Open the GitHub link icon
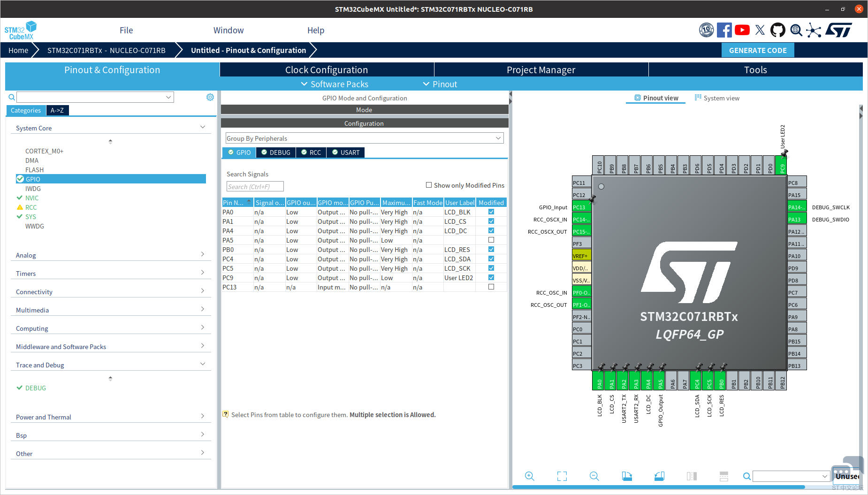 point(777,30)
